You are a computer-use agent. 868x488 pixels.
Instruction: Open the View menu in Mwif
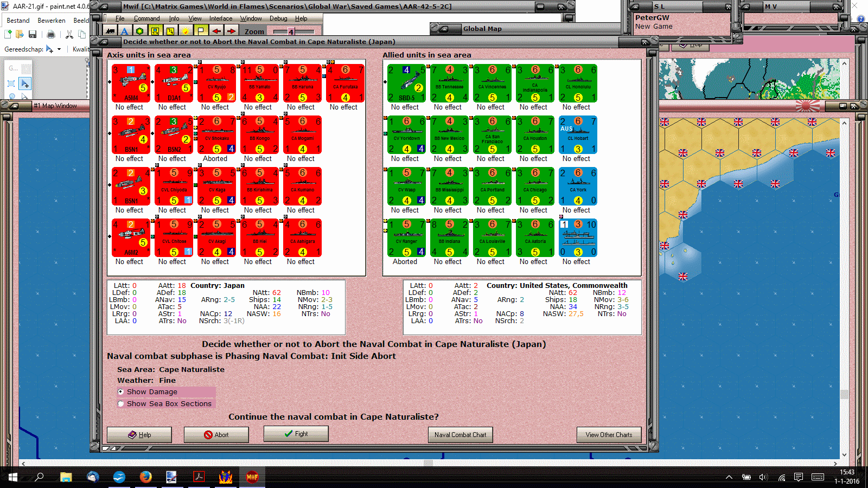pyautogui.click(x=195, y=18)
